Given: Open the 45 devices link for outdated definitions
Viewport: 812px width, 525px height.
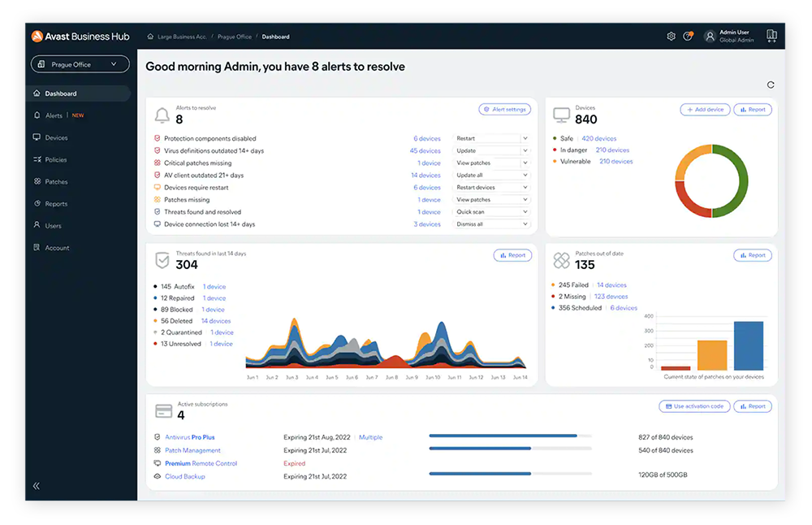Looking at the screenshot, I should 425,151.
